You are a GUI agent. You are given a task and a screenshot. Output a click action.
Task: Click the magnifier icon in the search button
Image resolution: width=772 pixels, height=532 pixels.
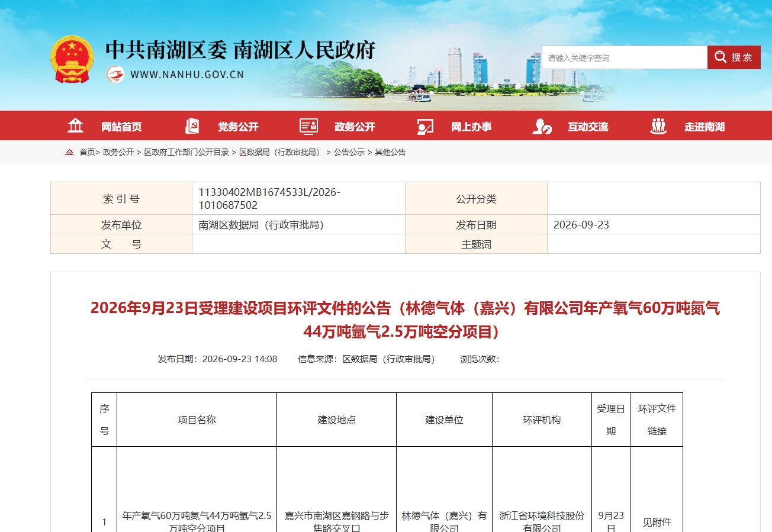pyautogui.click(x=720, y=57)
